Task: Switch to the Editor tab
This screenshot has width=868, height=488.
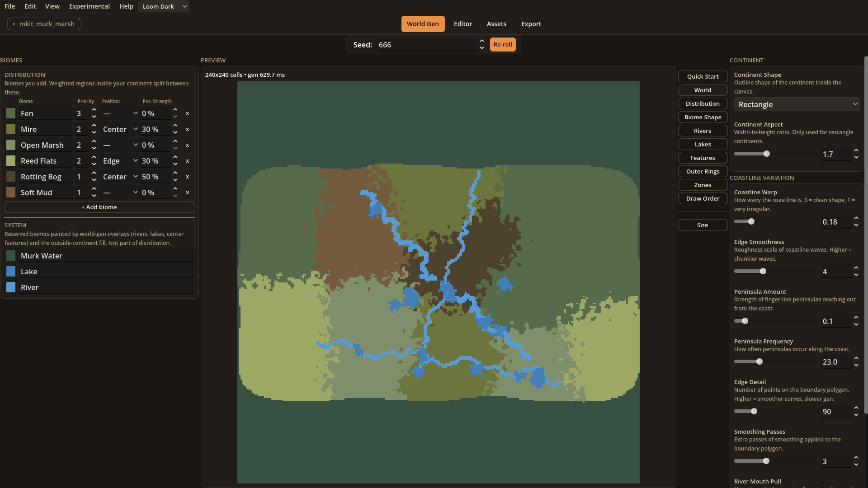Action: click(463, 24)
